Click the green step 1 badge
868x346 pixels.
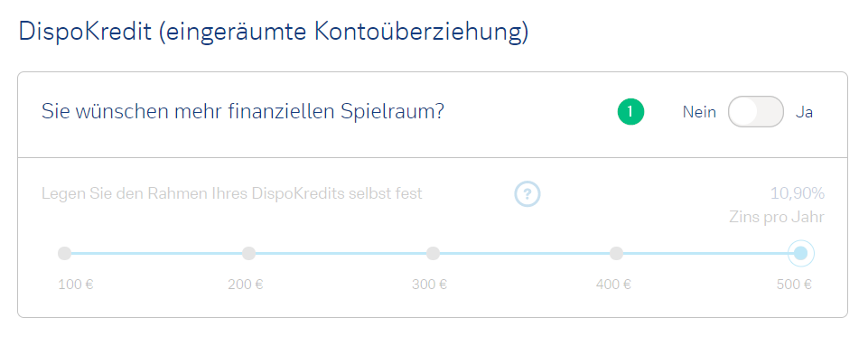click(x=631, y=112)
